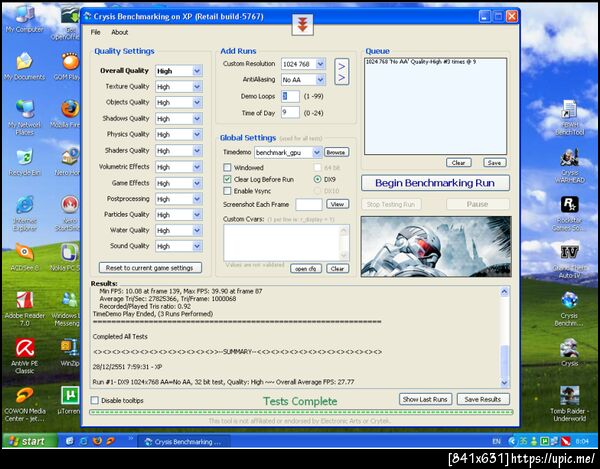Screen dimensions: 600x469
Task: Open the File menu
Action: 95,32
